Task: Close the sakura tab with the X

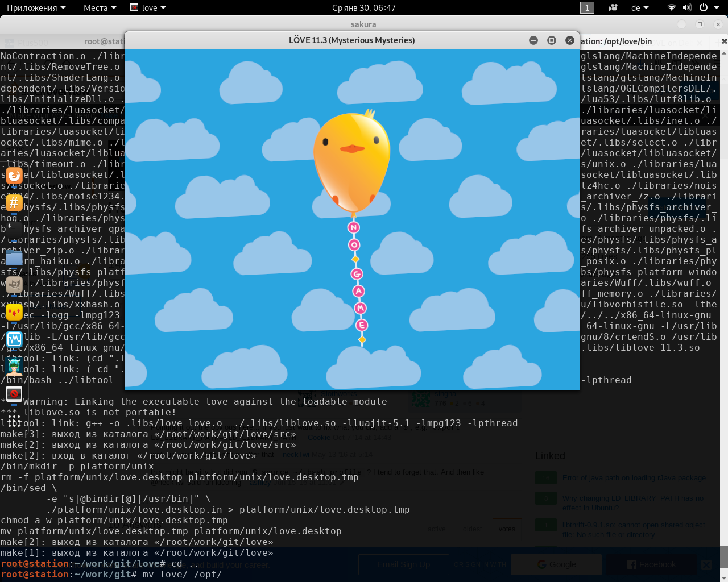Action: 724,41
